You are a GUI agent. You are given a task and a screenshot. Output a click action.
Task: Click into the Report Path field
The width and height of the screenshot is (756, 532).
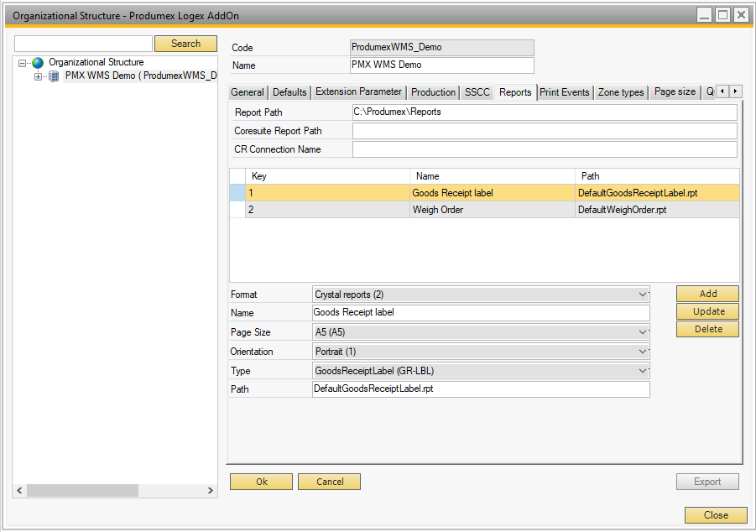click(544, 112)
